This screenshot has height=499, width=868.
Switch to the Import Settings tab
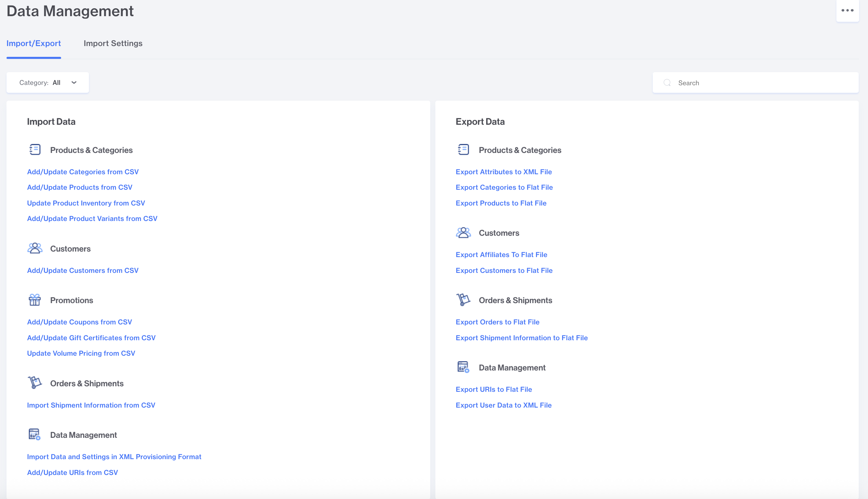113,43
